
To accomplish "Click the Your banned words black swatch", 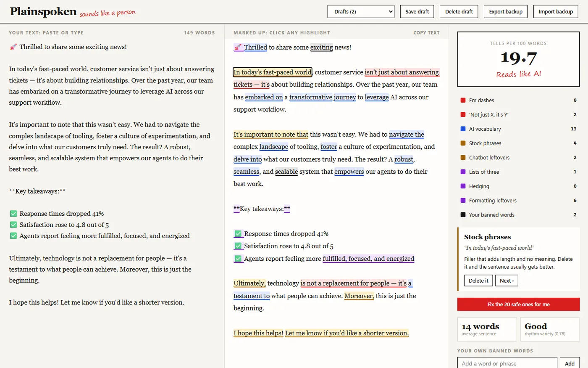I will pos(463,214).
